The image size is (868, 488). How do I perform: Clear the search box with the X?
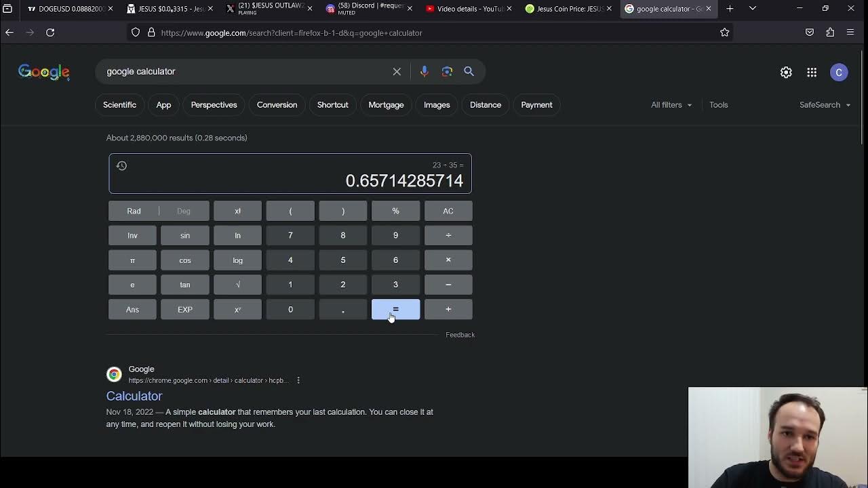[397, 71]
